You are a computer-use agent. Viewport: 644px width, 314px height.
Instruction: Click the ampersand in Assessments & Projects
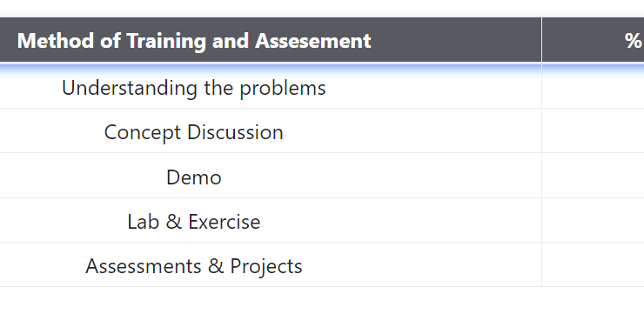[x=216, y=266]
